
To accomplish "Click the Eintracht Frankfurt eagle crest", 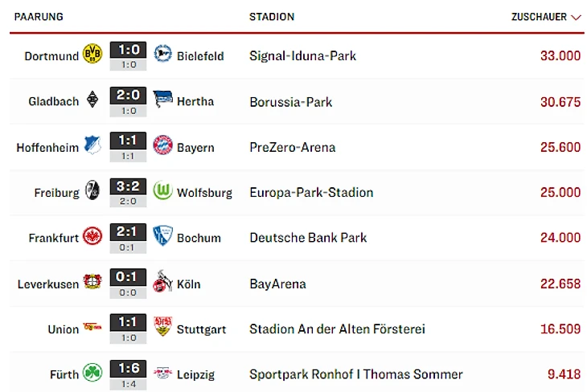I will click(x=93, y=237).
